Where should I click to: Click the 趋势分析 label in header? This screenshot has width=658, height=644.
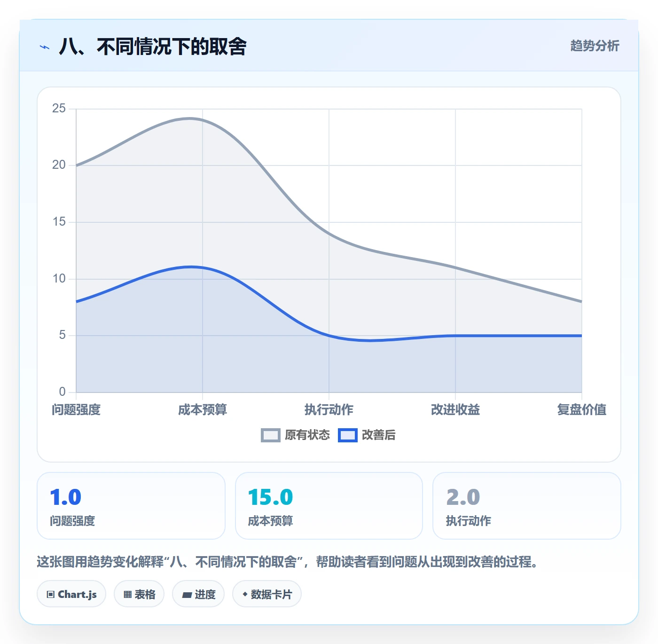(595, 46)
